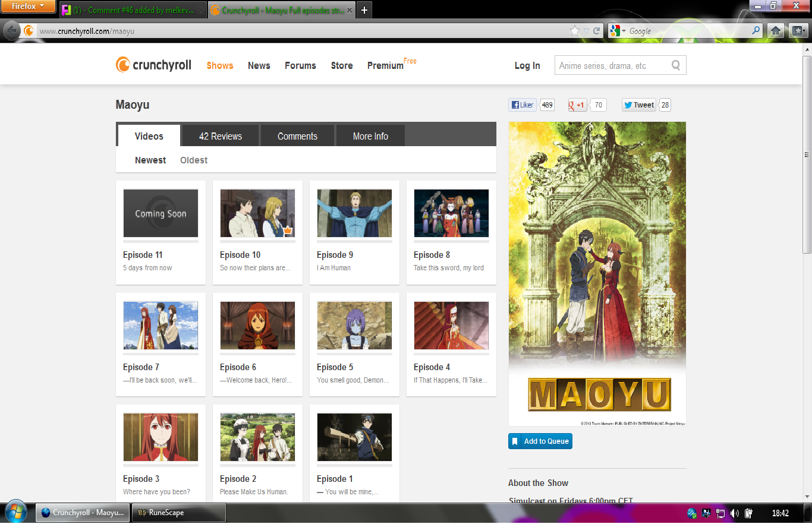Open the Episode 3 thumbnail
The width and height of the screenshot is (812, 524).
(160, 437)
